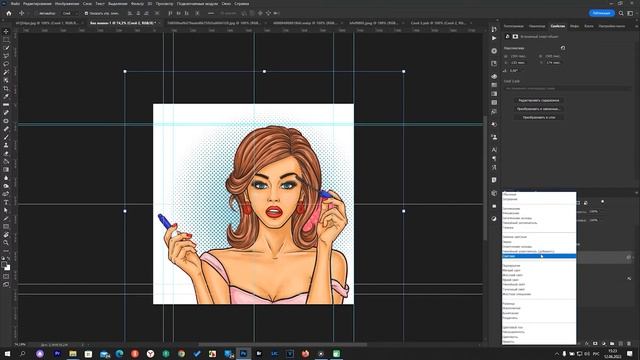
Task: Choose the Разница blend mode
Action: (539, 304)
